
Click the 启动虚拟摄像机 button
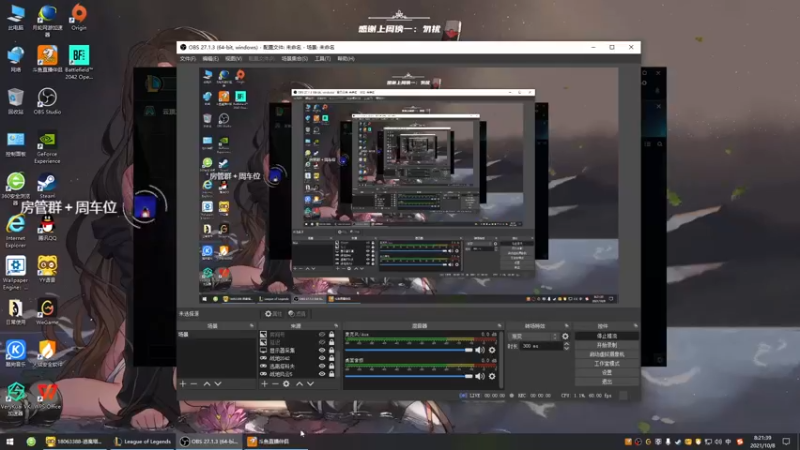point(607,354)
